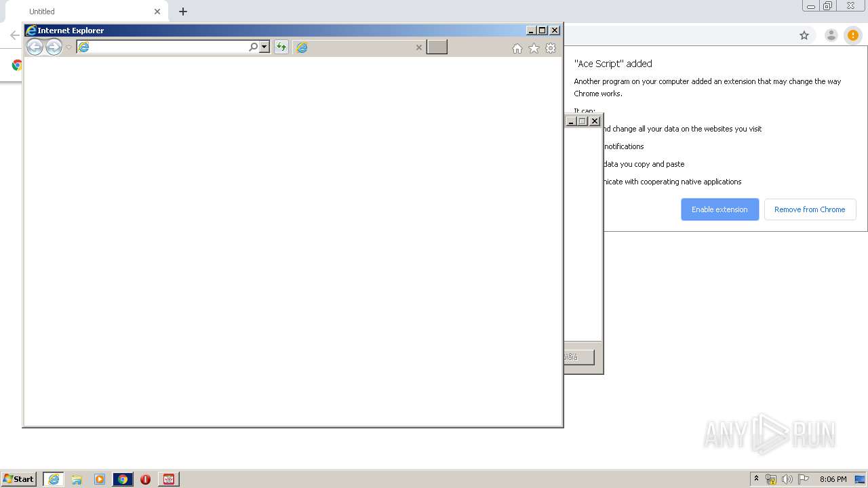Open a new Chrome tab
868x488 pixels.
click(x=183, y=12)
